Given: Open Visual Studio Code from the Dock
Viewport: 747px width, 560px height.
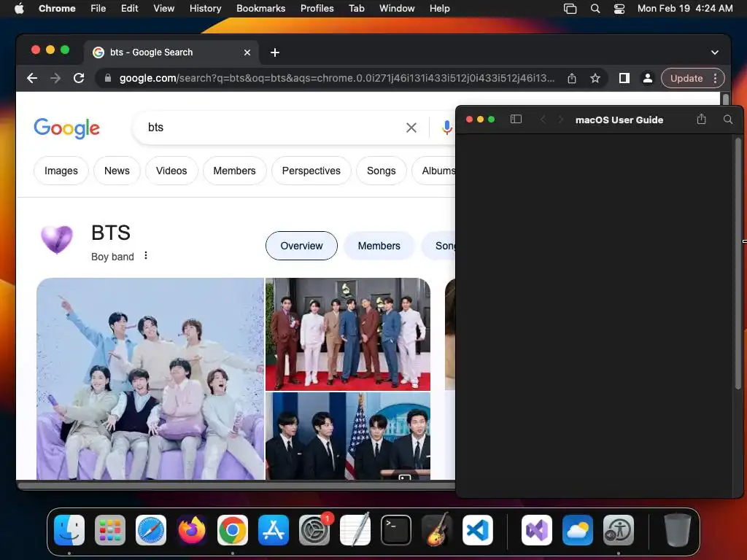Looking at the screenshot, I should pos(478,529).
